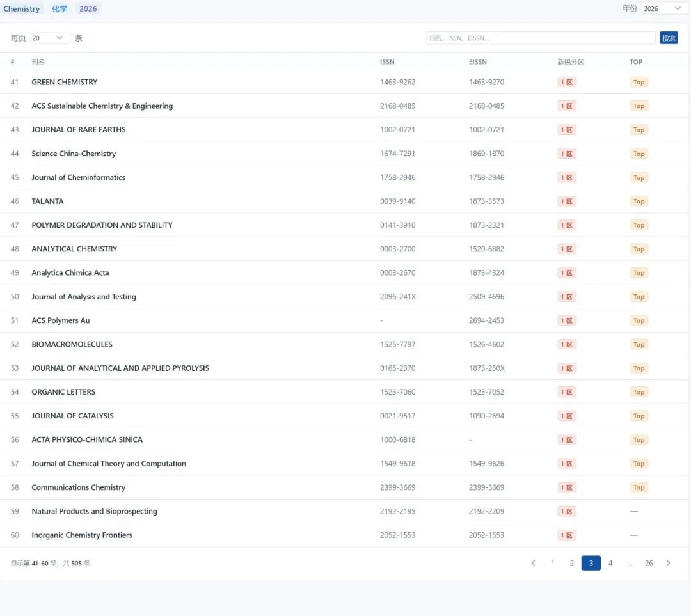This screenshot has height=616, width=691.
Task: Select the 2026 tag at top
Action: 88,9
